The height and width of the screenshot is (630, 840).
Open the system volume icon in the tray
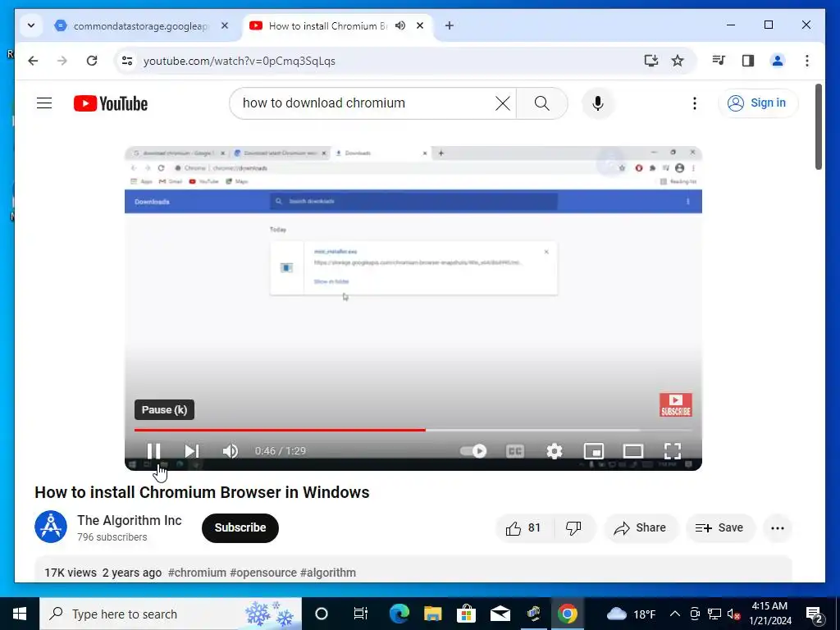click(x=734, y=614)
